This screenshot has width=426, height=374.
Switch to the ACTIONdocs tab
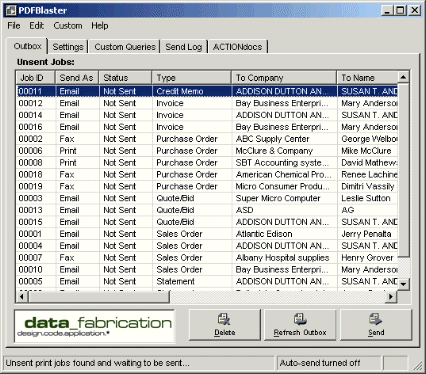click(237, 47)
